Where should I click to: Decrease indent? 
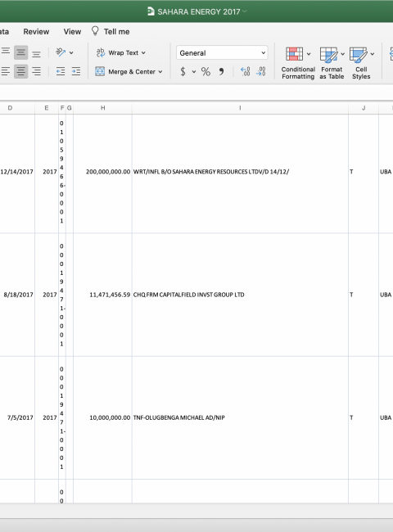(x=61, y=71)
